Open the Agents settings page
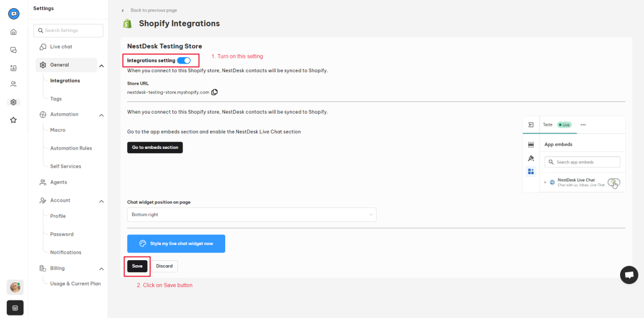This screenshot has width=644, height=318. click(x=58, y=182)
